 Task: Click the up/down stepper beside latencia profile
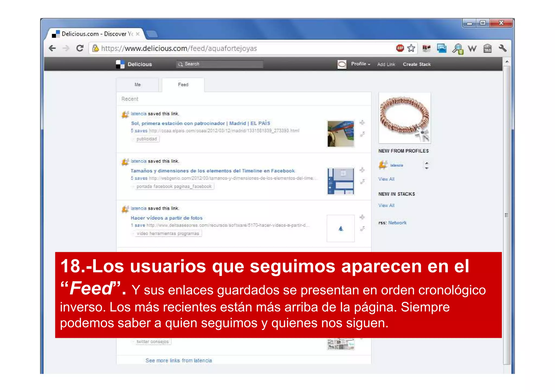pyautogui.click(x=427, y=165)
